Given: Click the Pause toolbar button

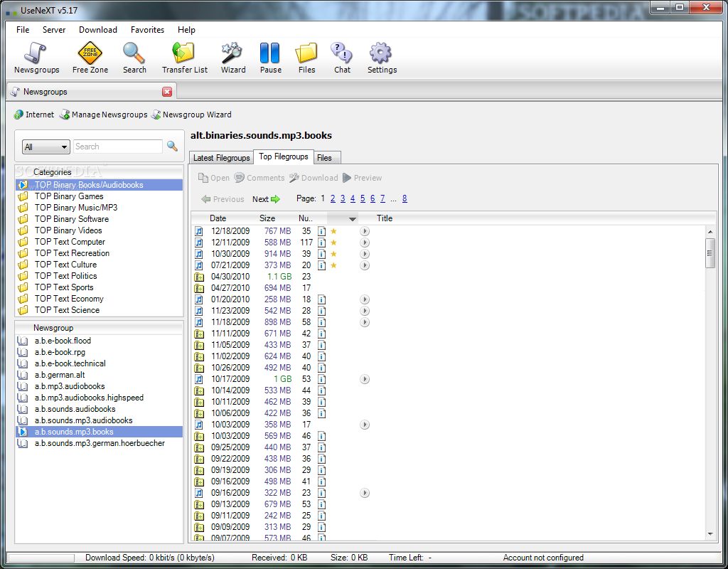Looking at the screenshot, I should coord(270,58).
